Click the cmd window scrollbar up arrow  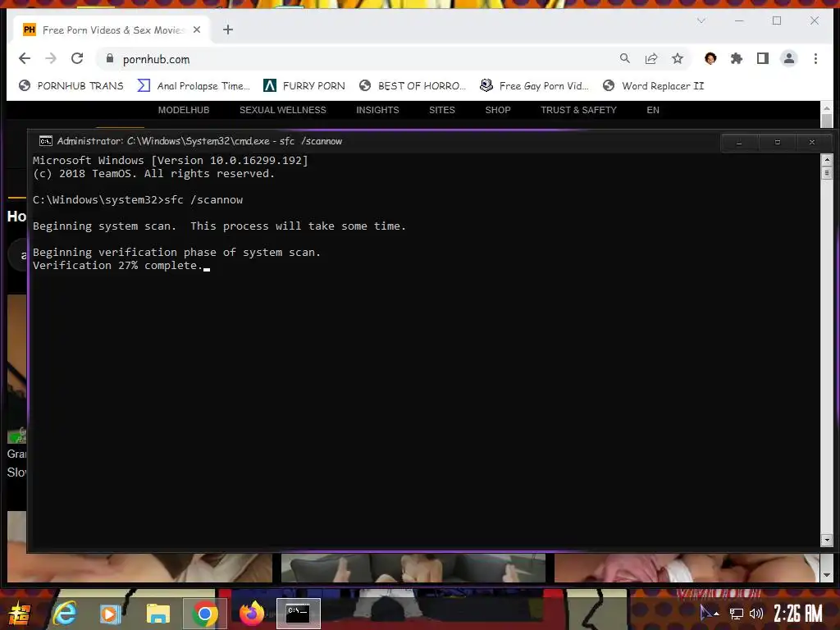coord(827,160)
